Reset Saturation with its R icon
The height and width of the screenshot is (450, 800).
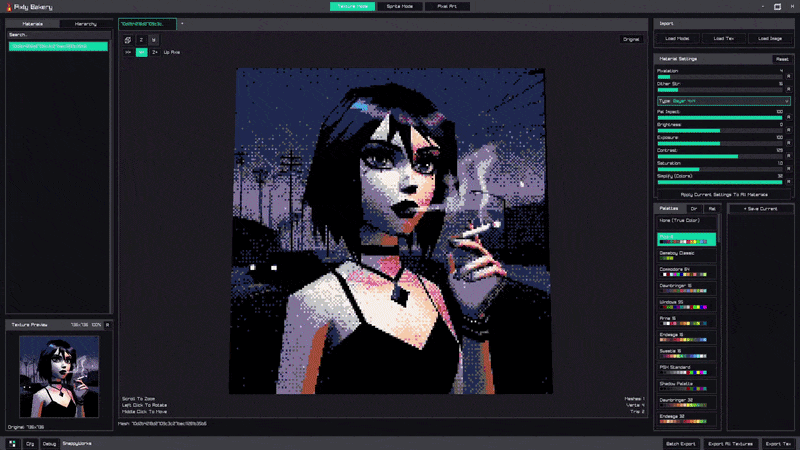(x=788, y=168)
